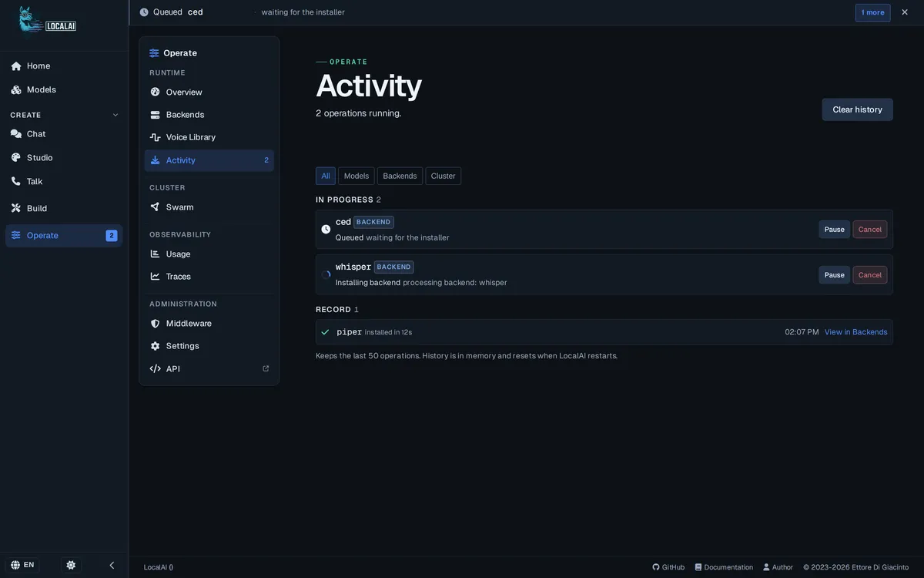Open Voice Library

tap(209, 136)
